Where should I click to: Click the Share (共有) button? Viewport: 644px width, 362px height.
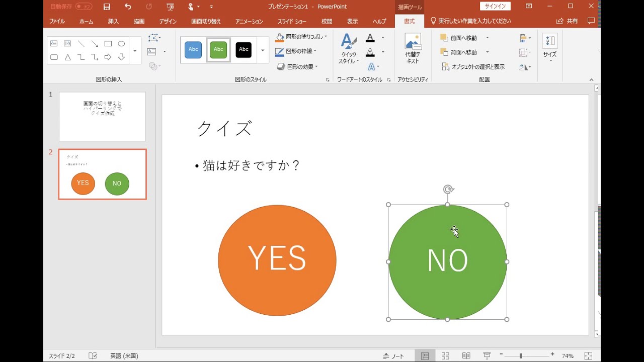click(567, 21)
